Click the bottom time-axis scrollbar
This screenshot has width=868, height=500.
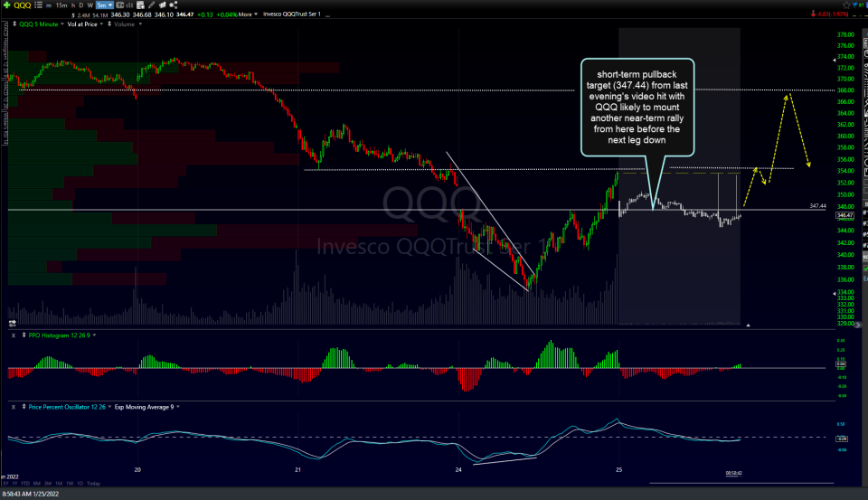[741, 483]
